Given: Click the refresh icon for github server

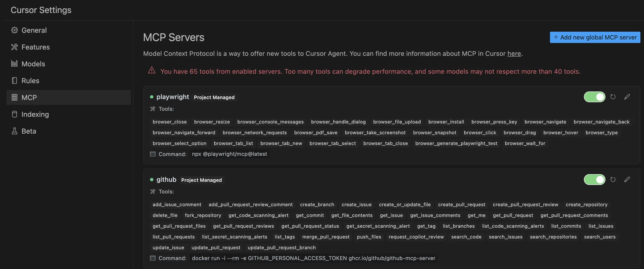Looking at the screenshot, I should 613,180.
